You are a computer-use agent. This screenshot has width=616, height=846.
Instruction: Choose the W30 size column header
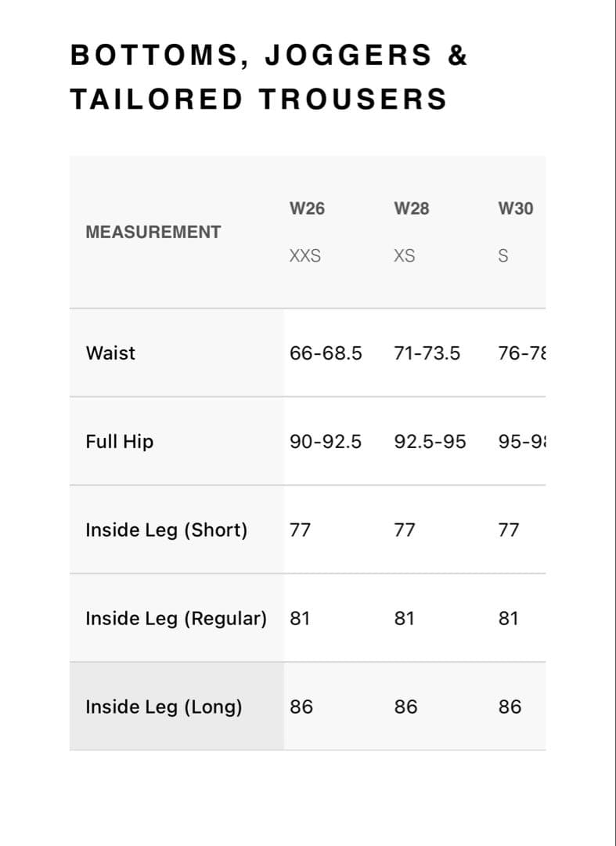(x=516, y=208)
